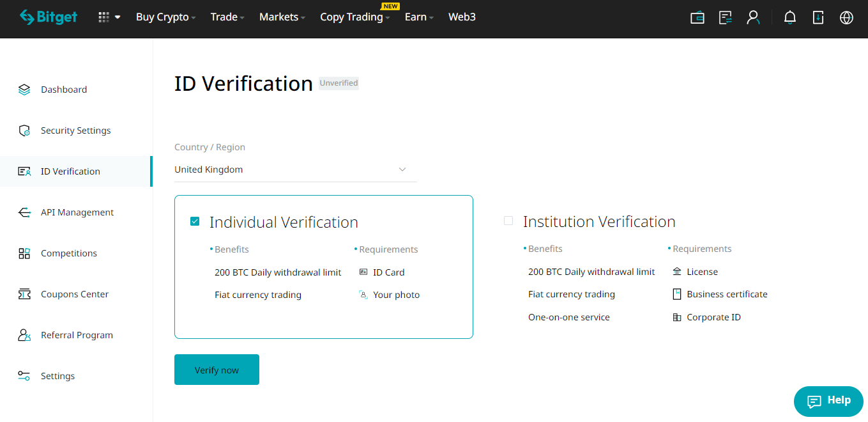The image size is (868, 422).
Task: Click the API Management sidebar icon
Action: tap(24, 212)
